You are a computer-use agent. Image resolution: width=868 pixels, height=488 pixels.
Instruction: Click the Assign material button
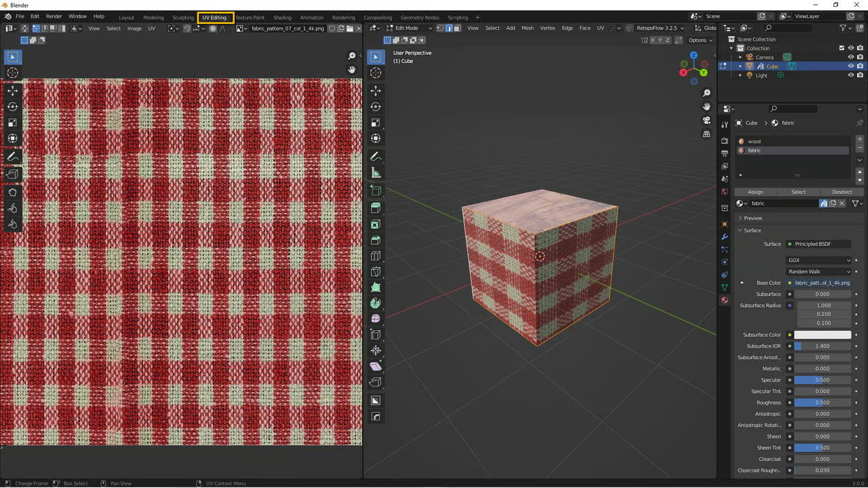click(755, 192)
